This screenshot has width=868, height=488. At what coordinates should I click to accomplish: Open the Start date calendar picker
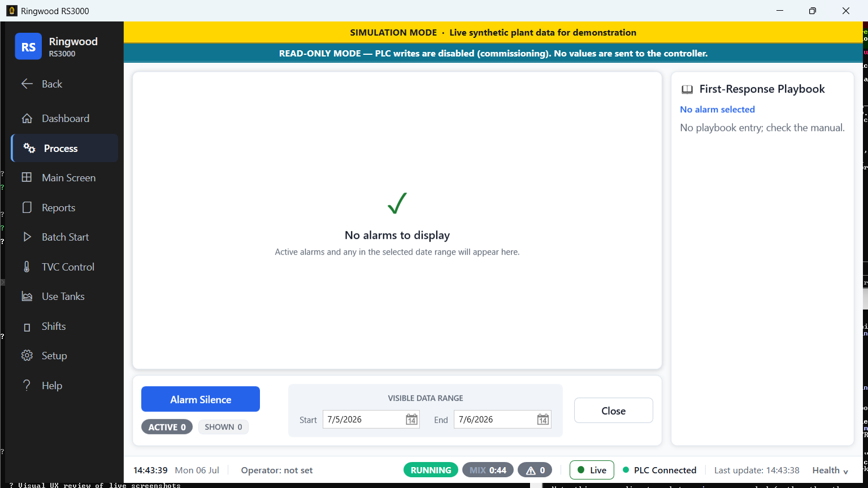(x=411, y=420)
